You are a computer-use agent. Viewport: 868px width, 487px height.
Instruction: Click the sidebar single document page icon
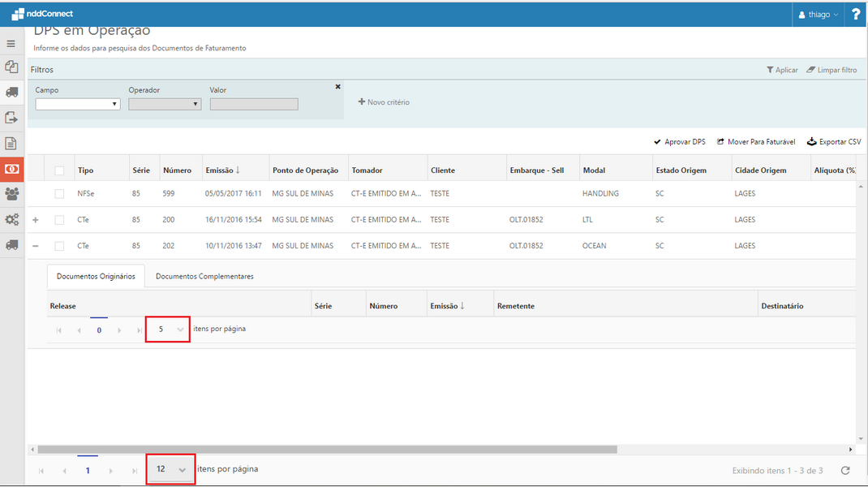[11, 144]
